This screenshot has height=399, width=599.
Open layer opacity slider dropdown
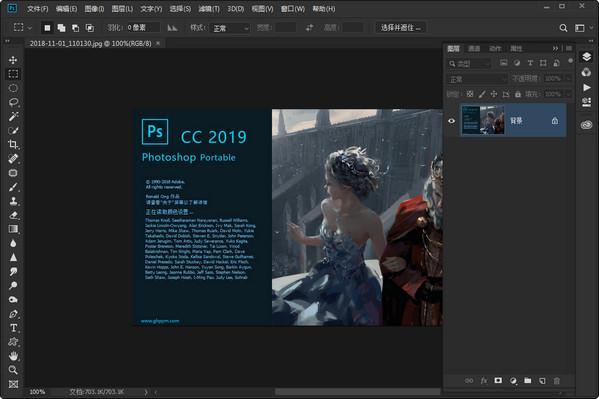[x=568, y=79]
